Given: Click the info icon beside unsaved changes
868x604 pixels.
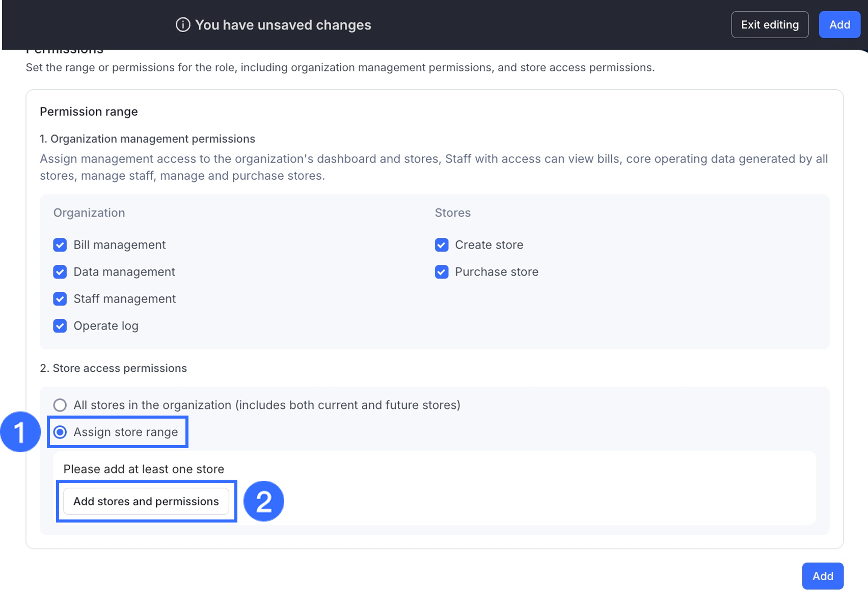Looking at the screenshot, I should pyautogui.click(x=183, y=25).
